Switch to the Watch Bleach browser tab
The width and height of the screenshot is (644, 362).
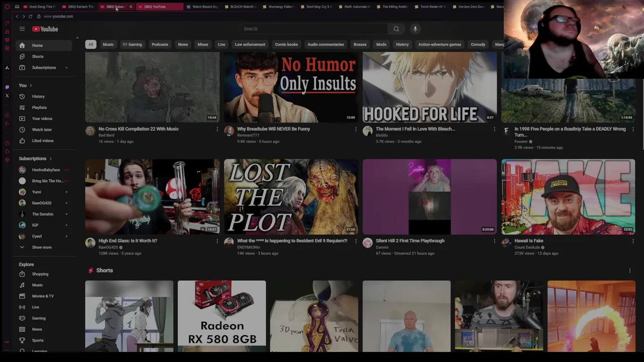tap(202, 7)
